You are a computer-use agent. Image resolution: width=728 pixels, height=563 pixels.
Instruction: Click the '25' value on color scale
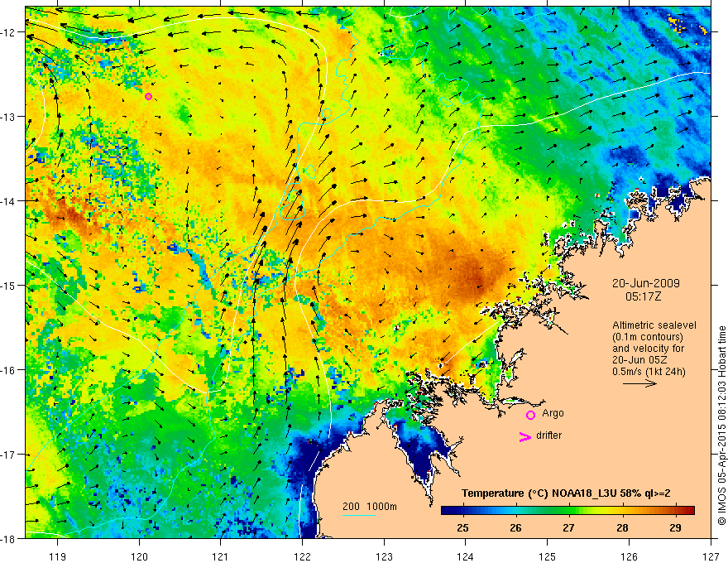(x=462, y=527)
